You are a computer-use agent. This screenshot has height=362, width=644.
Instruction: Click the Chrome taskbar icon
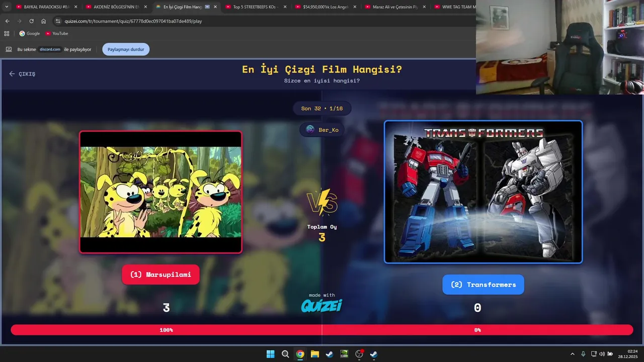300,354
